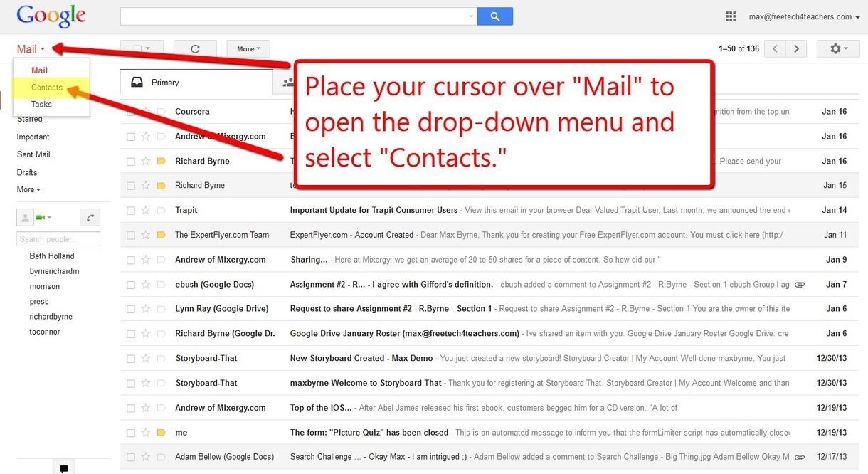Viewport: 868px width, 474px height.
Task: Open the Starred label
Action: click(30, 119)
